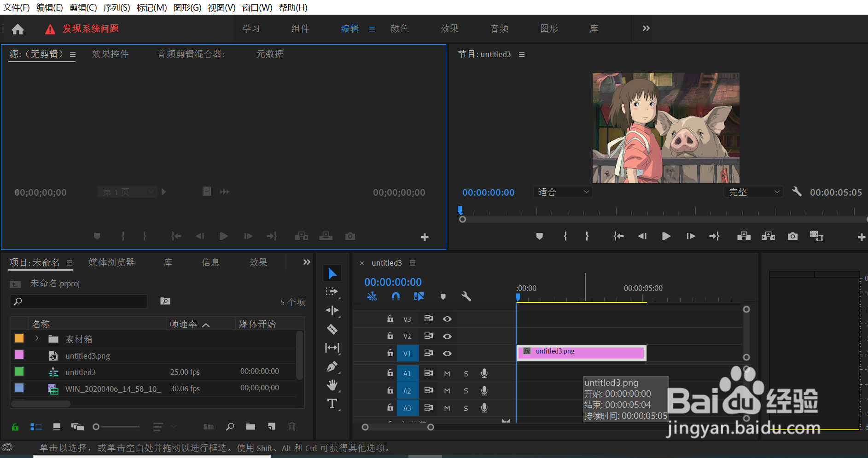
Task: Toggle visibility of track V1
Action: [447, 354]
